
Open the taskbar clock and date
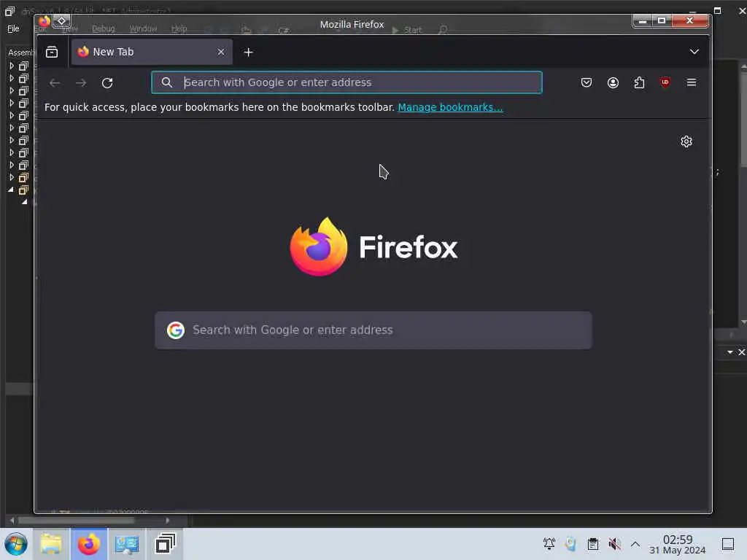pyautogui.click(x=678, y=544)
